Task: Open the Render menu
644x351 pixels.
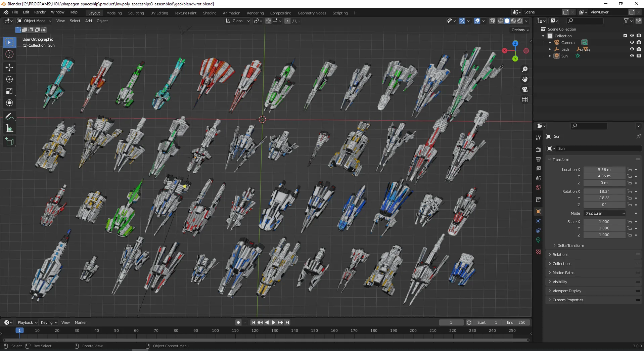Action: 40,12
